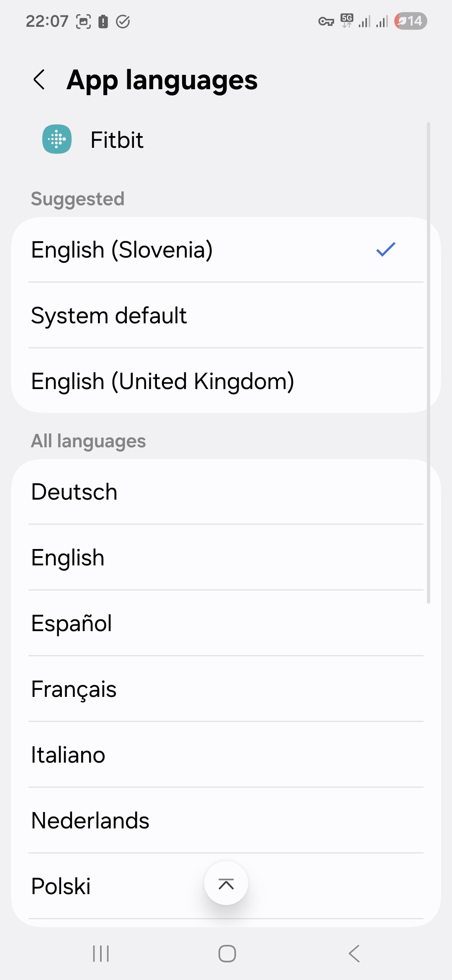Tap the checkmark next to English (Slovenia)
The height and width of the screenshot is (980, 452).
coord(385,250)
